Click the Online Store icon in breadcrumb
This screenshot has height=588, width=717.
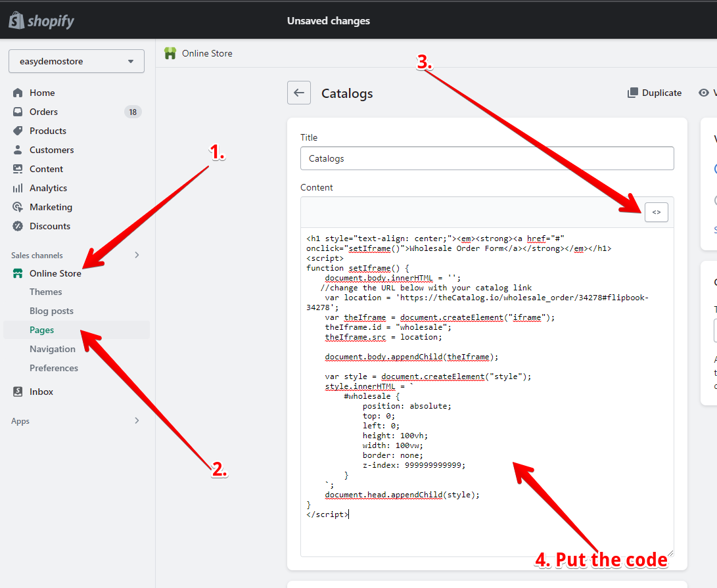(170, 53)
